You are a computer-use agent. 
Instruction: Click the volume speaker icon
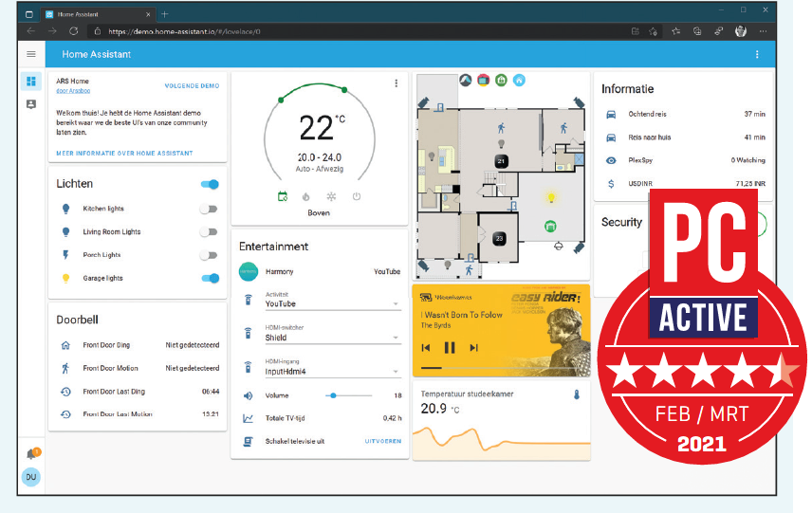(x=248, y=395)
